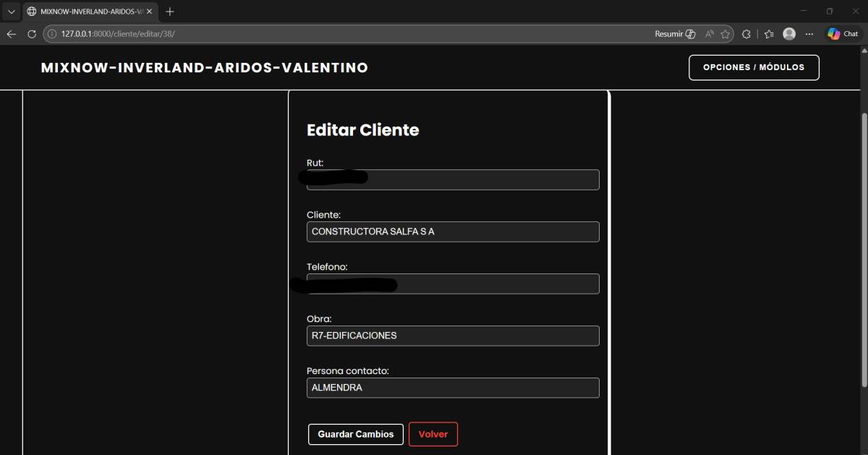Go back with the Volver button
This screenshot has width=868, height=455.
coord(433,434)
